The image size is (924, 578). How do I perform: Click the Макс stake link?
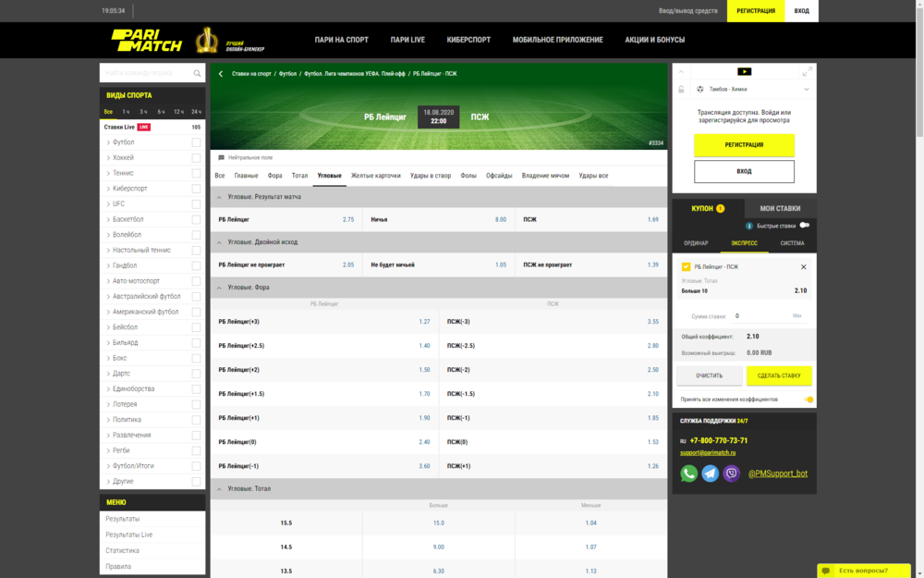pyautogui.click(x=797, y=316)
